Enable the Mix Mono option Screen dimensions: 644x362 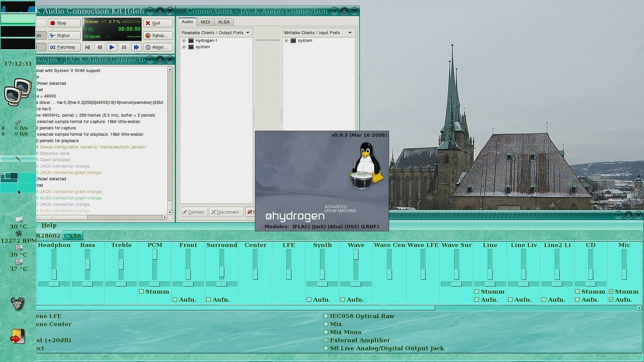[326, 332]
